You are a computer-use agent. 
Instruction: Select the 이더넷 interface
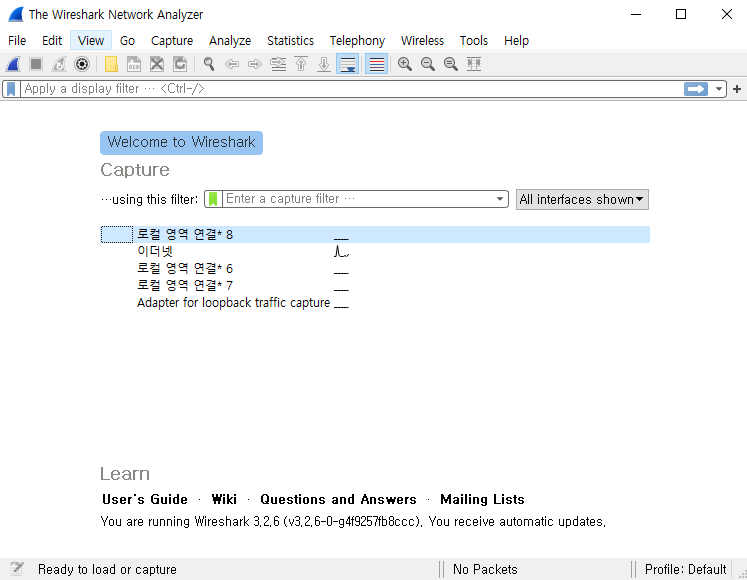(x=375, y=251)
